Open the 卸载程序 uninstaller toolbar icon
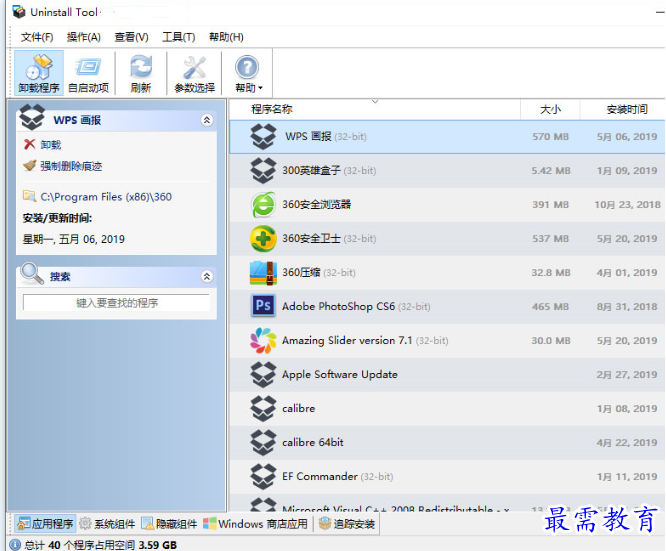Screen dimensions: 666x551 (x=39, y=73)
